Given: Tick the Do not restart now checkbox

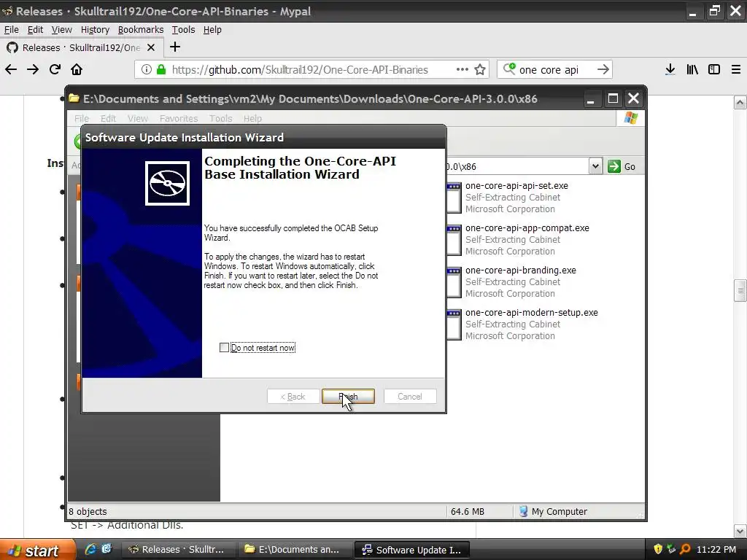Looking at the screenshot, I should 224,348.
